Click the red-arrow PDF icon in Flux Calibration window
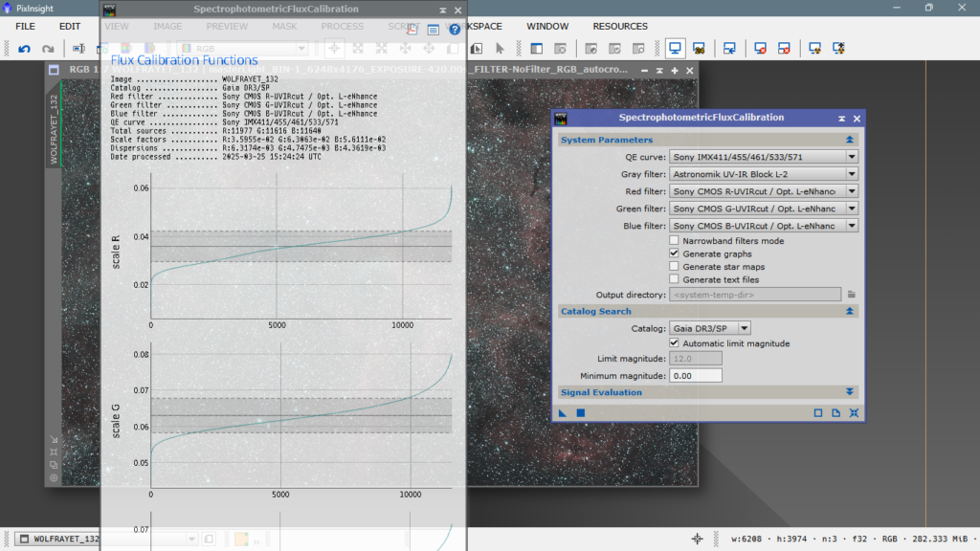 click(x=412, y=30)
